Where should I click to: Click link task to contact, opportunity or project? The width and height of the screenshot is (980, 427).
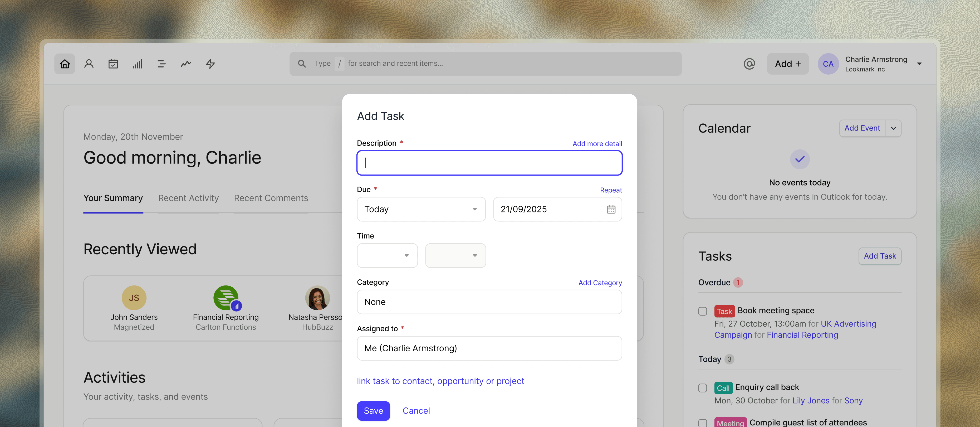(440, 381)
